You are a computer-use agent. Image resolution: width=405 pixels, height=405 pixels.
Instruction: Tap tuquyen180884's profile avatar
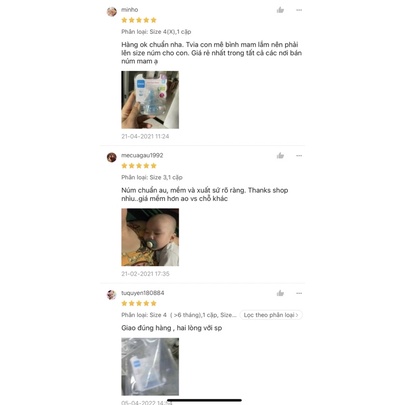111,295
